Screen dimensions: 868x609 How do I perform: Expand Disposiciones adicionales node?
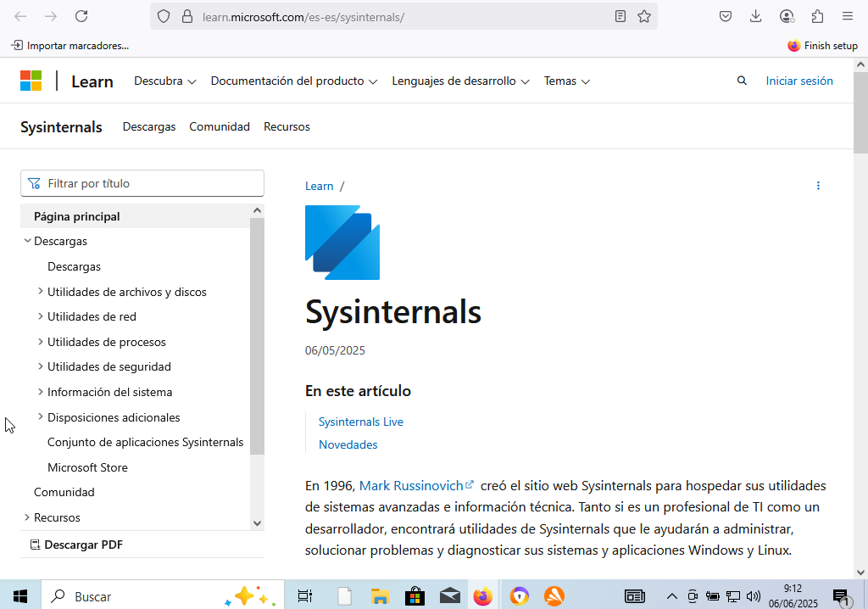(41, 416)
